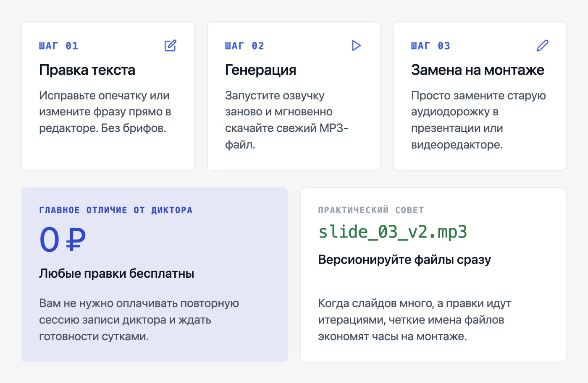Click the text starting with Вам не нужно оплачивать

tap(139, 320)
